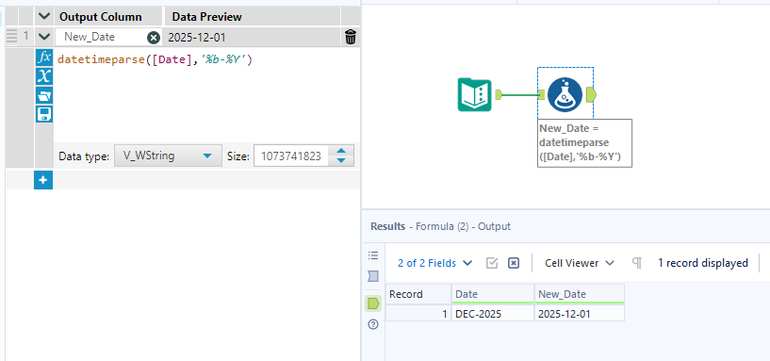Screen dimensions: 770x361
Task: Click the Formula tool output anchor
Action: point(591,94)
